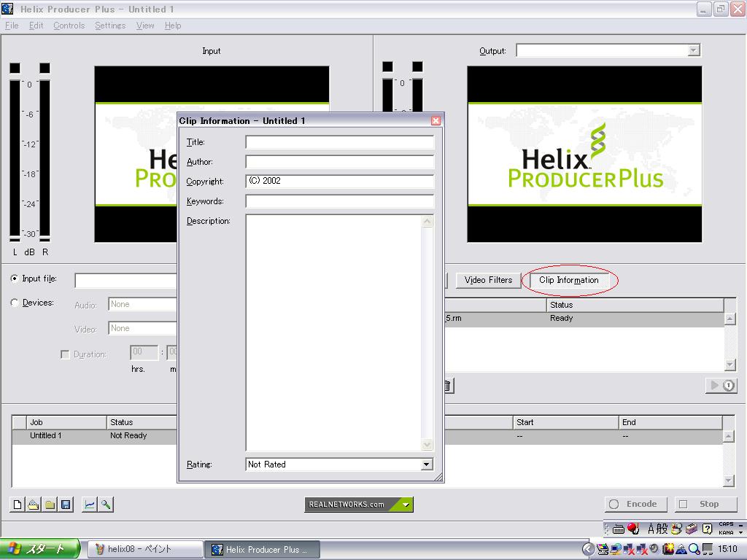
Task: Enable the Duration checkbox
Action: coord(65,354)
